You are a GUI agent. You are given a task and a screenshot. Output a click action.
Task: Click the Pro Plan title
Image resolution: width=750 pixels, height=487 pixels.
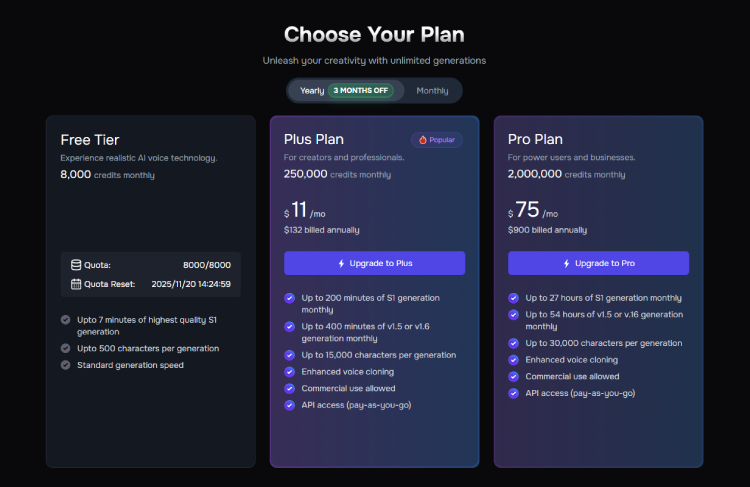click(x=535, y=140)
